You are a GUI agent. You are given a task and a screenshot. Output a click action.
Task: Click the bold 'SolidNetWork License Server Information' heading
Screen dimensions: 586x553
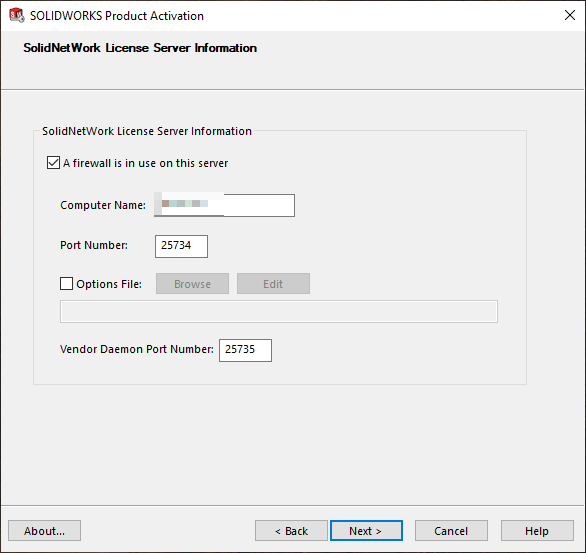click(x=140, y=48)
